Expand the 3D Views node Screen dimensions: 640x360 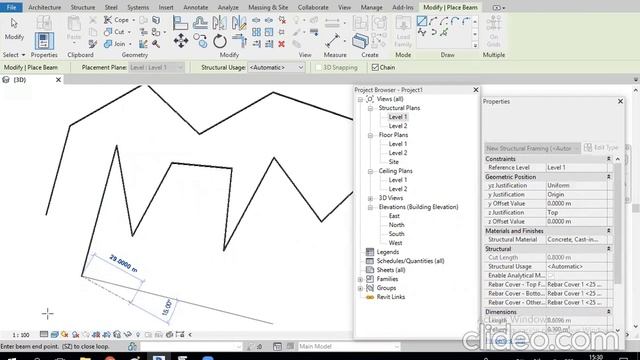(x=370, y=198)
